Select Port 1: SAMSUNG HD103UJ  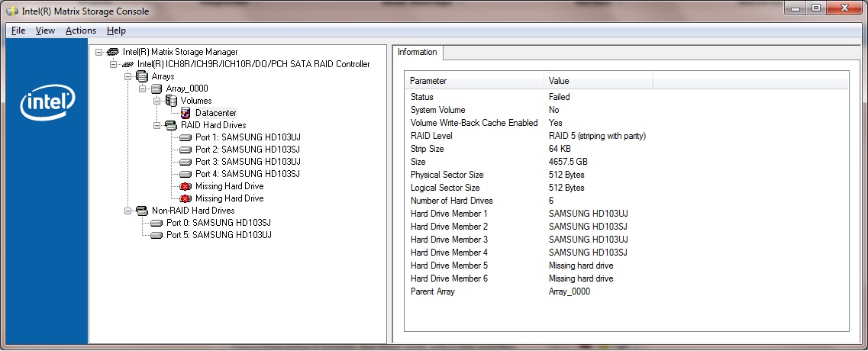248,137
